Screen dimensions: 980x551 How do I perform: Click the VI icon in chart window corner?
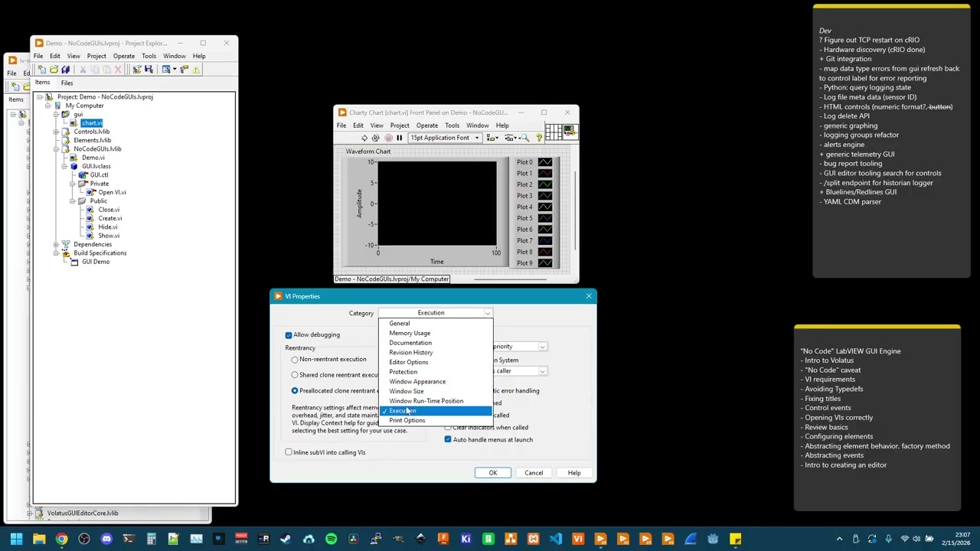570,132
